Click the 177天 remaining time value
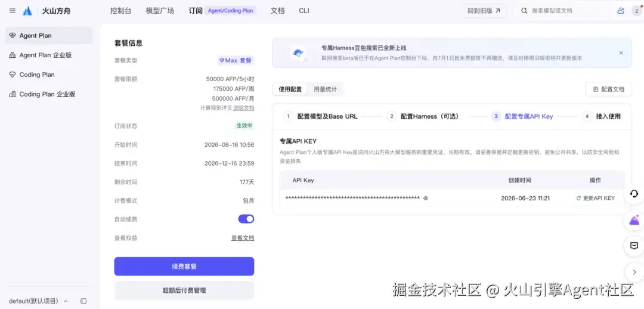Screen dimensions: 644x309 [247, 182]
